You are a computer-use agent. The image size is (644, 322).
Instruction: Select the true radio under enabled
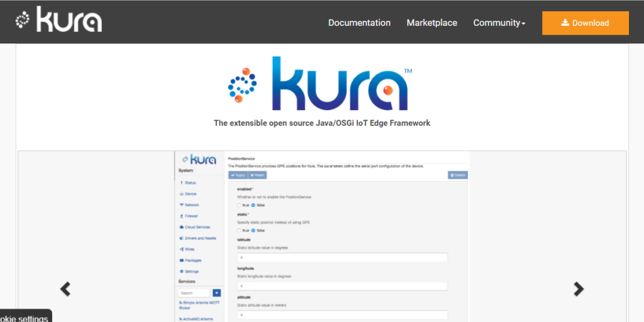pos(239,205)
